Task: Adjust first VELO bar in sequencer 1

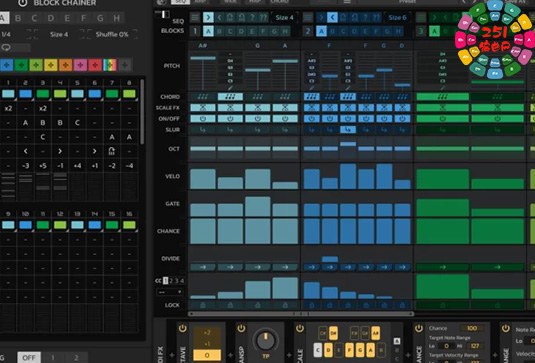Action: click(x=203, y=179)
